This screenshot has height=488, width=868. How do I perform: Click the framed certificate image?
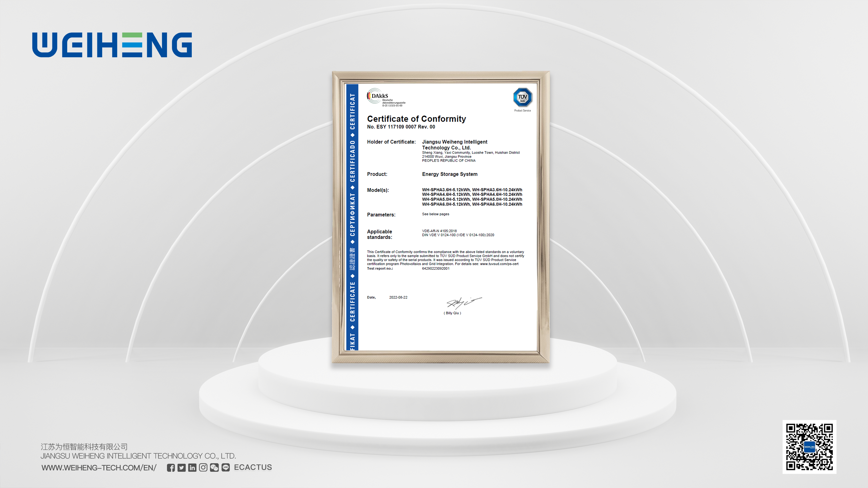pos(441,217)
